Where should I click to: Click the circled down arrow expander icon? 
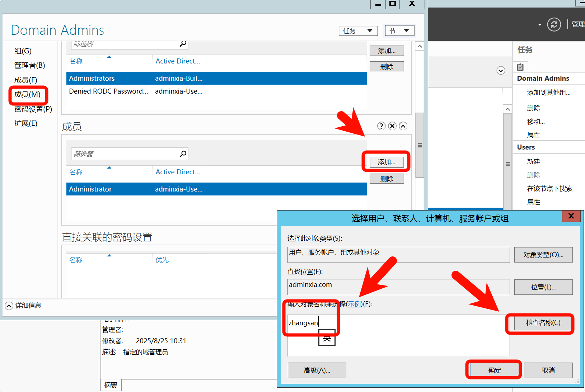click(x=501, y=70)
